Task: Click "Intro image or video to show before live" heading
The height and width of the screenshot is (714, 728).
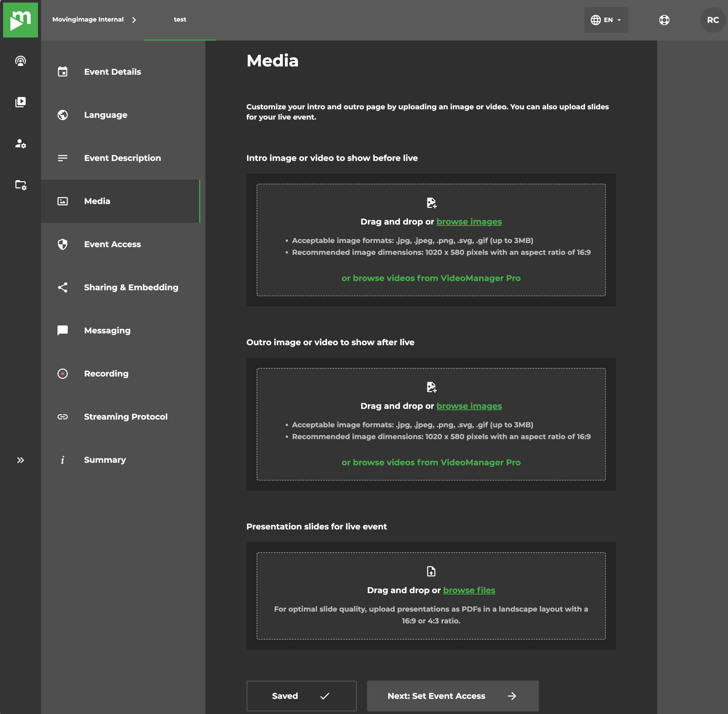Action: coord(332,158)
